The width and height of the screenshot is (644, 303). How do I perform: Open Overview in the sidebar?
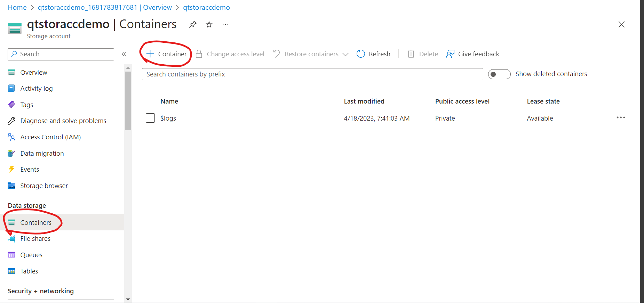click(x=34, y=72)
